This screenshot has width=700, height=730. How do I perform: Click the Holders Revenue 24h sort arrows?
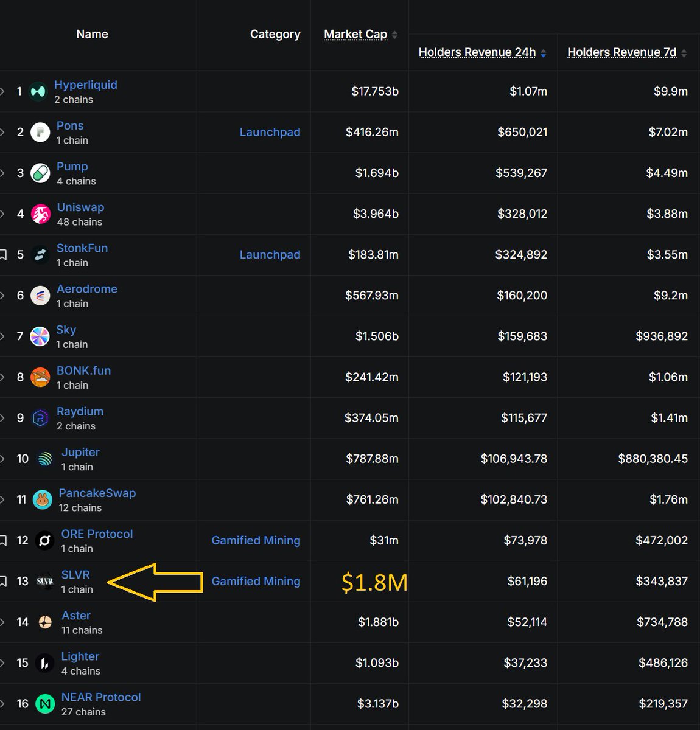[x=543, y=53]
